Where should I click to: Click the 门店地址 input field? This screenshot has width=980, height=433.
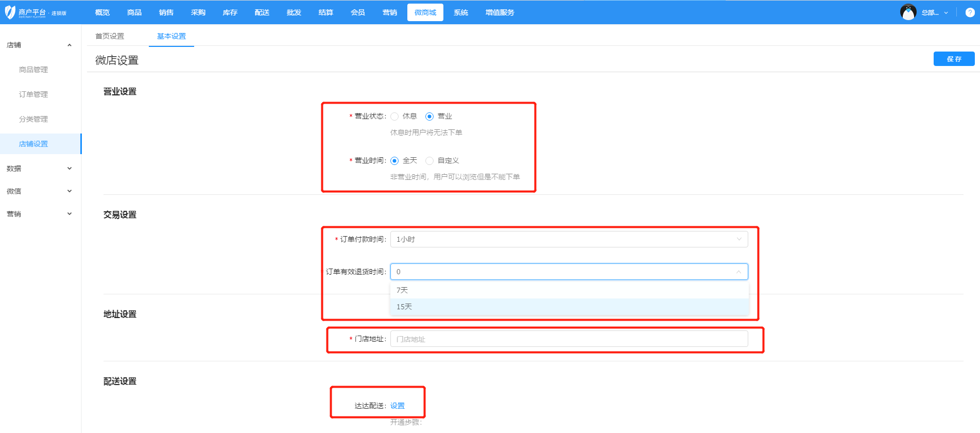coord(569,339)
